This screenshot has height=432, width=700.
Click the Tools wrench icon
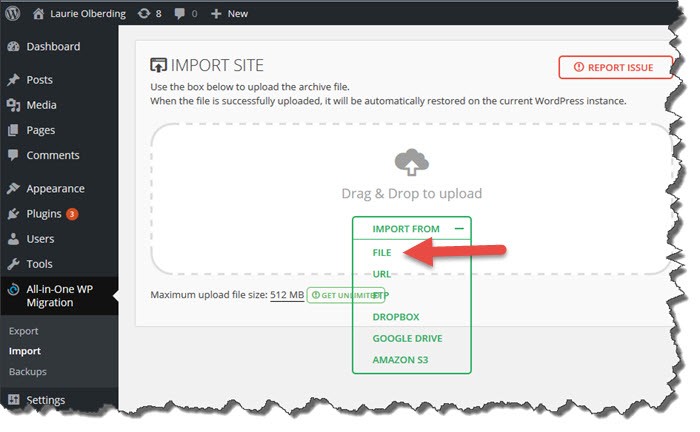tap(13, 264)
